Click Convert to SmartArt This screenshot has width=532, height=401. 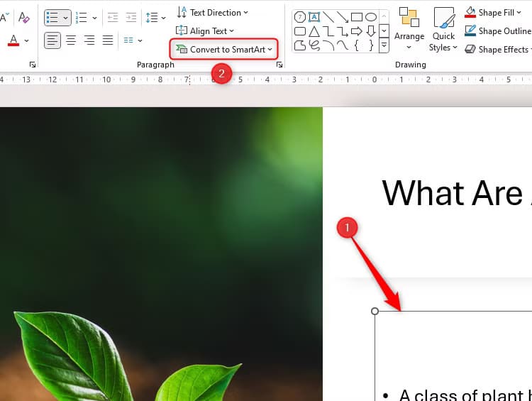tap(224, 49)
